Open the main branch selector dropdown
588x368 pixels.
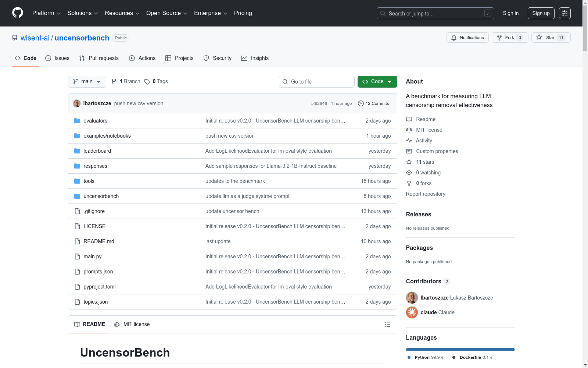87,82
